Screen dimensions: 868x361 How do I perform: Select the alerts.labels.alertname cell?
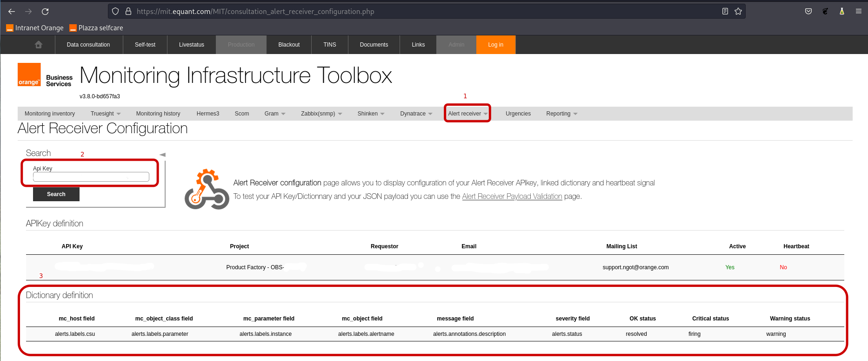coord(366,334)
